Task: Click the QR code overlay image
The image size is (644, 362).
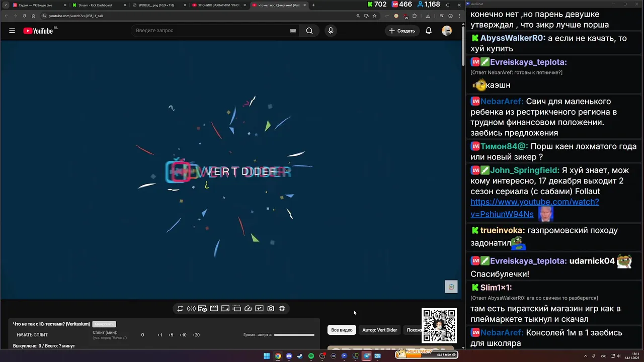Action: pos(439,325)
